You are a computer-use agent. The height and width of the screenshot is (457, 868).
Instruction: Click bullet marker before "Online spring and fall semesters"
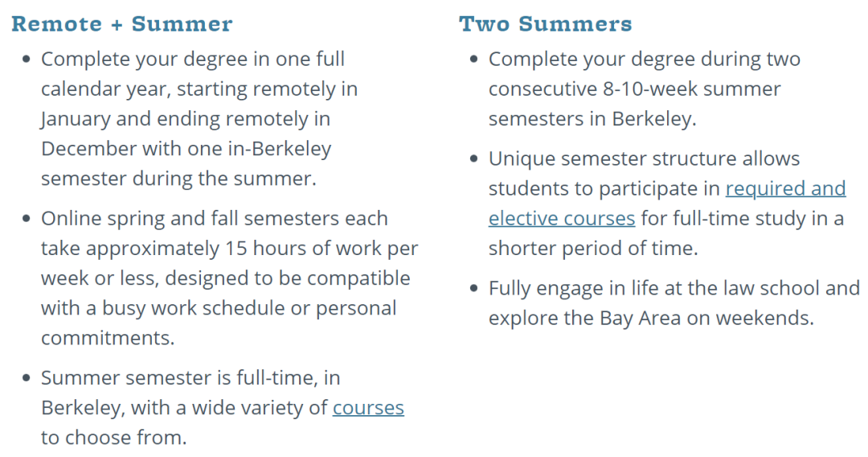click(26, 218)
